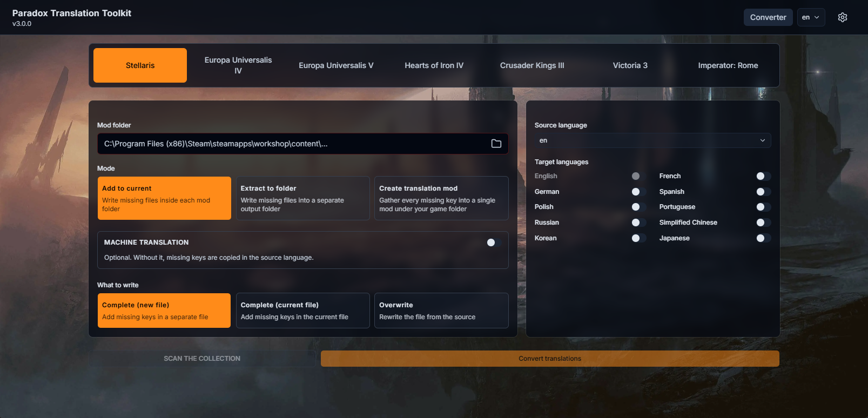Select Complete (current file) write option
Viewport: 868px width, 418px height.
pyautogui.click(x=303, y=311)
